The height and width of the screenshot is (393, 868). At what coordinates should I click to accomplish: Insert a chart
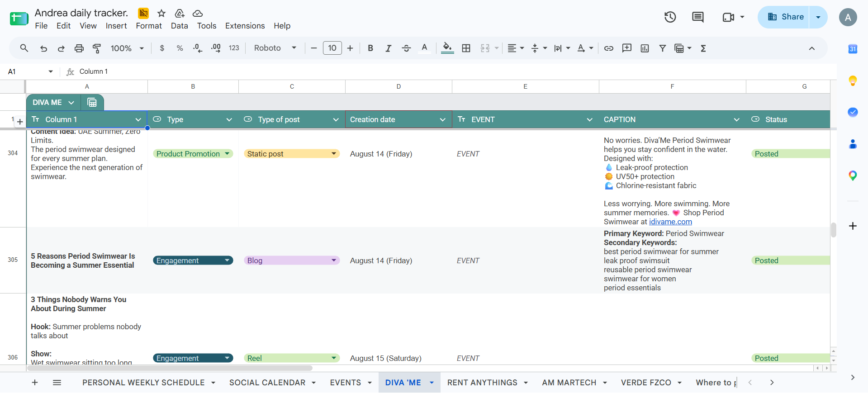(x=645, y=48)
